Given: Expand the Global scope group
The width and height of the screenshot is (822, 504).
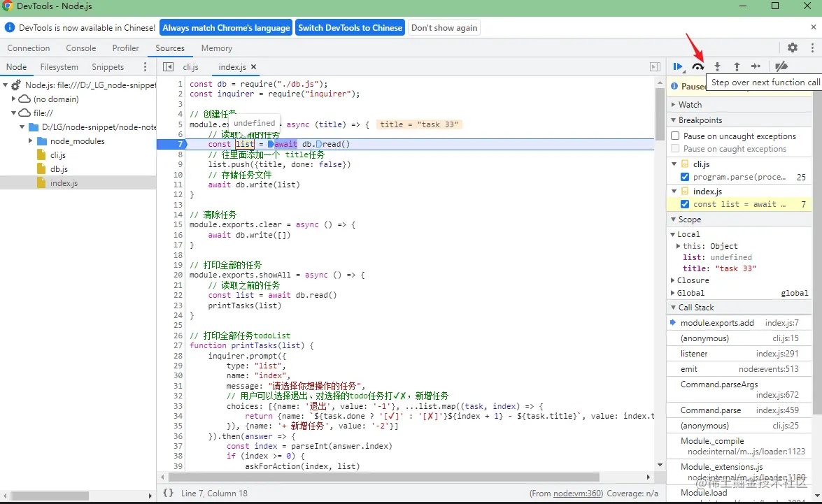Looking at the screenshot, I should pos(672,293).
